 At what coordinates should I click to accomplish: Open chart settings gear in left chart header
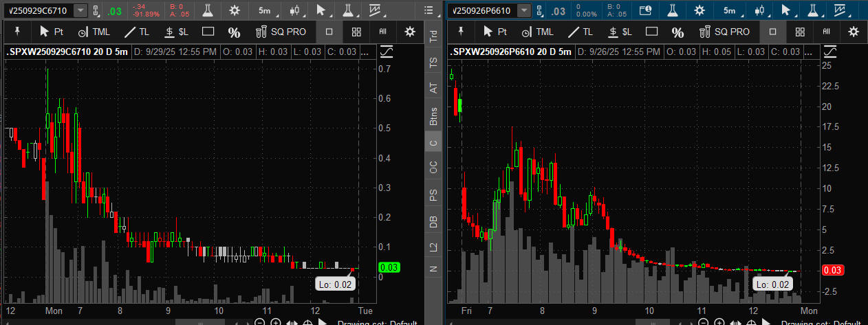click(x=235, y=10)
